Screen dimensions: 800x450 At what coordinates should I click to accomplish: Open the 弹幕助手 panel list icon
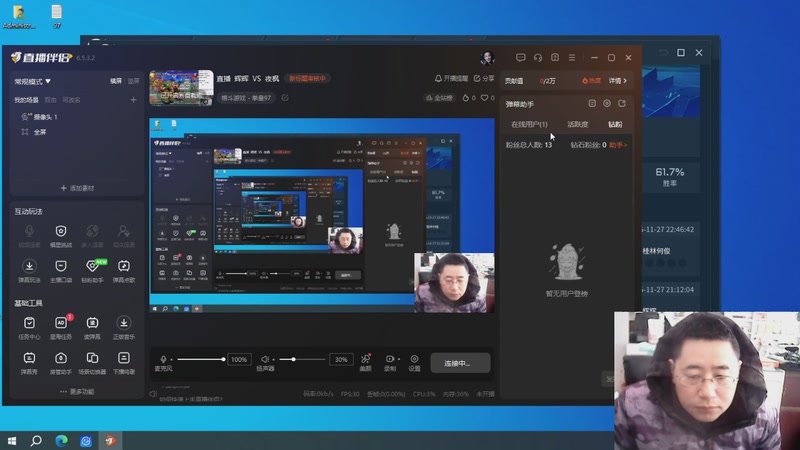[x=592, y=104]
